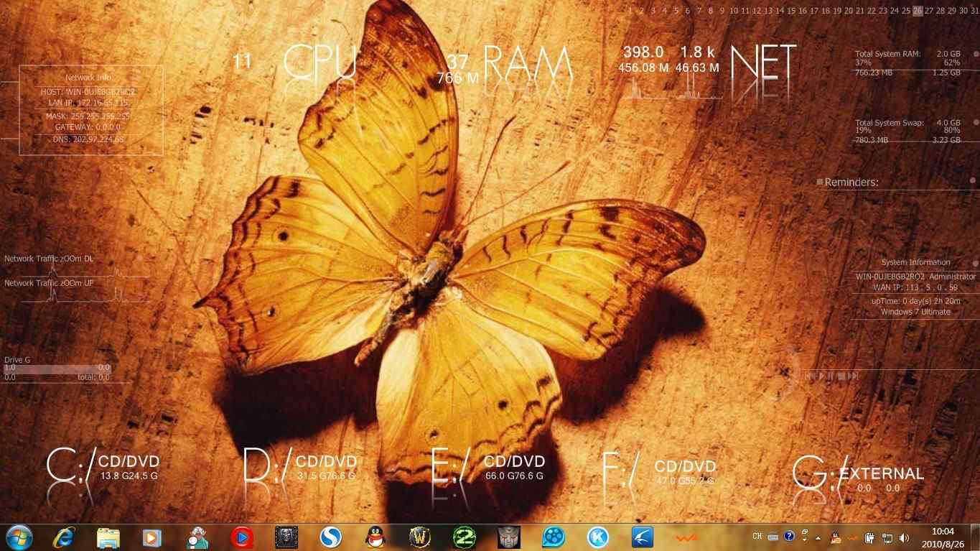Launch World of Warcraft from the taskbar

pos(420,537)
